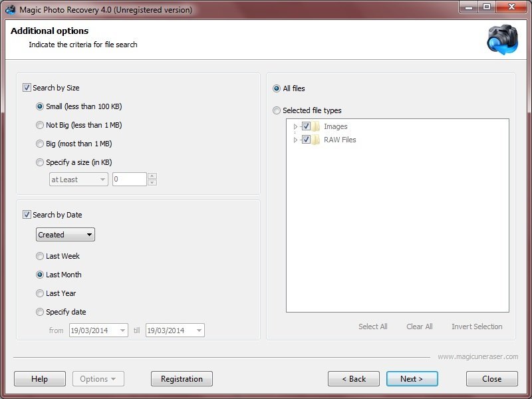
Task: Maximize the Magic Photo Recovery window
Action: (x=487, y=7)
